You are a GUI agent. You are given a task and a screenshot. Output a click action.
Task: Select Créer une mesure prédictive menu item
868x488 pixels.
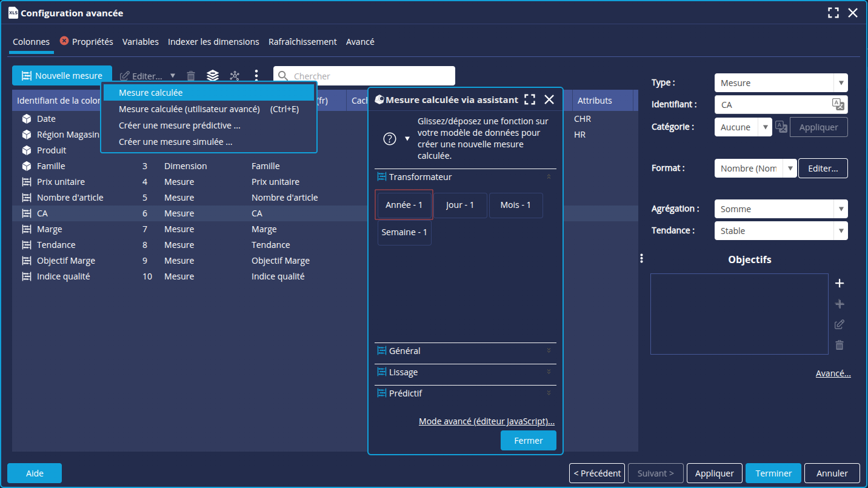coord(179,125)
